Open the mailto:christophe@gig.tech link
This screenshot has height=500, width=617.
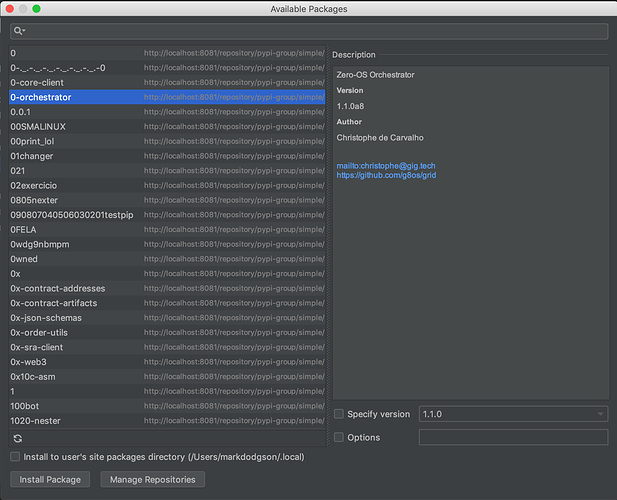(386, 166)
